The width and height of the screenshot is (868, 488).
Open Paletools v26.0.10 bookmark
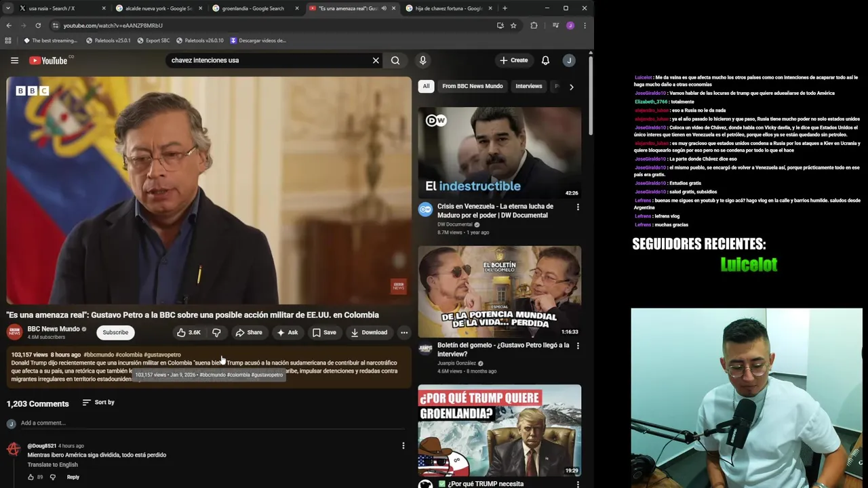coord(199,41)
